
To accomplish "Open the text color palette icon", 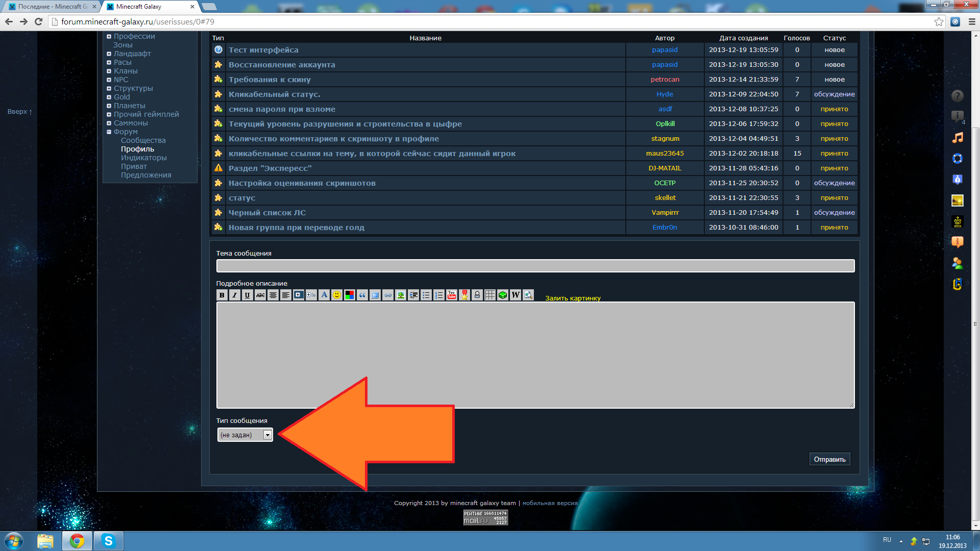I will click(350, 295).
